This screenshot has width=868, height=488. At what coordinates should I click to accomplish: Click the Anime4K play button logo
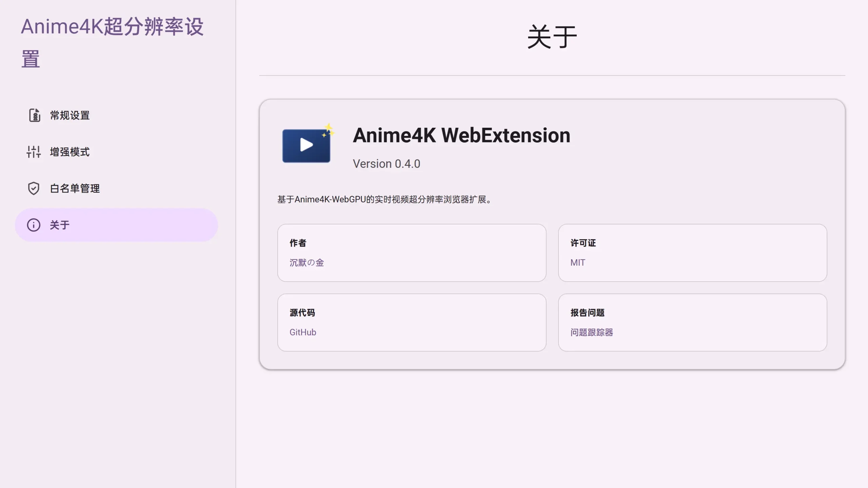click(307, 145)
